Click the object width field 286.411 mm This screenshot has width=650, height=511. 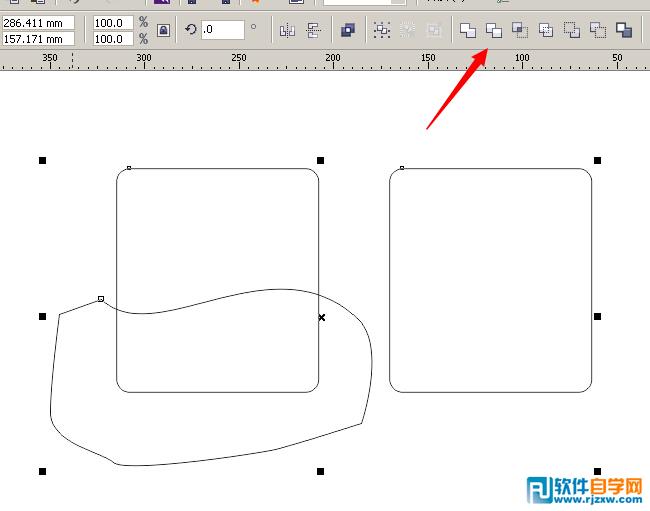(38, 23)
